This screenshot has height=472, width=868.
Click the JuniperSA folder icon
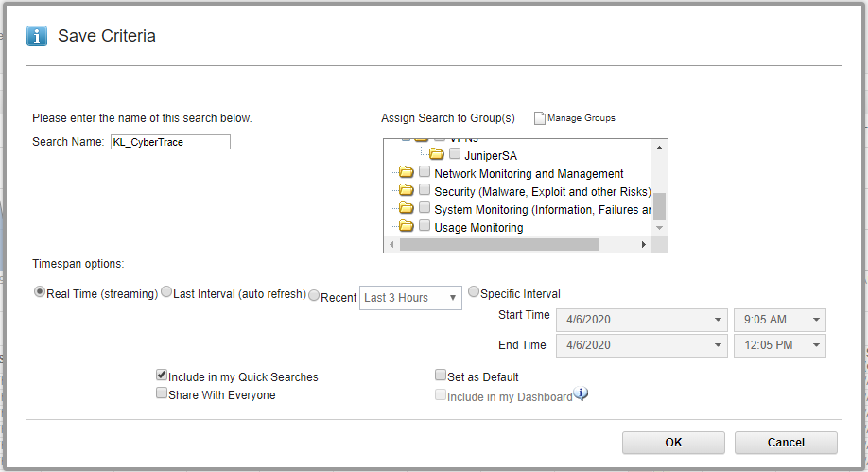(x=437, y=154)
